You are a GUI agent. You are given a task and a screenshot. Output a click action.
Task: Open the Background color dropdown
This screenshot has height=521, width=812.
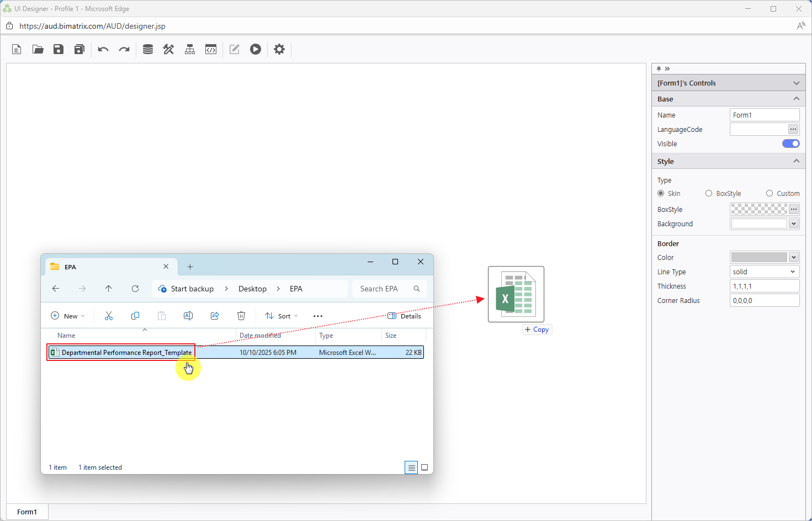(x=794, y=224)
